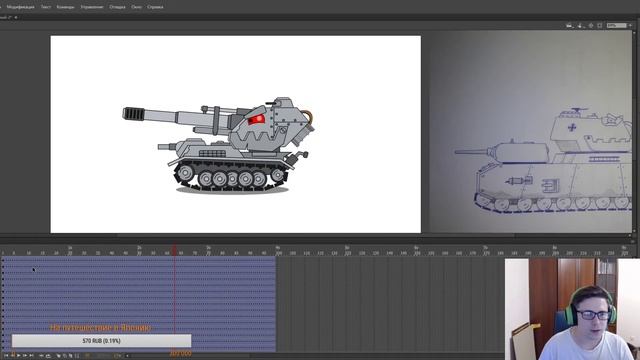Click the stage's horizontal scrollbar below canvas
The height and width of the screenshot is (360, 640).
click(x=316, y=236)
